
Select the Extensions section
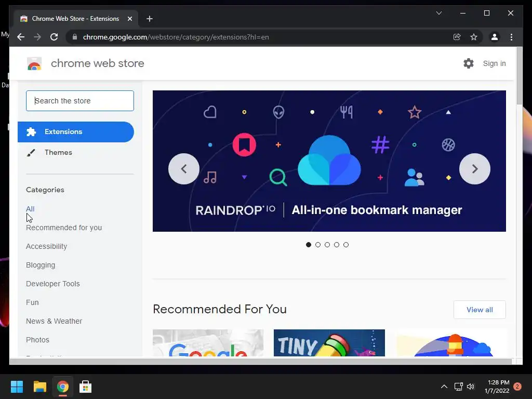tap(76, 132)
